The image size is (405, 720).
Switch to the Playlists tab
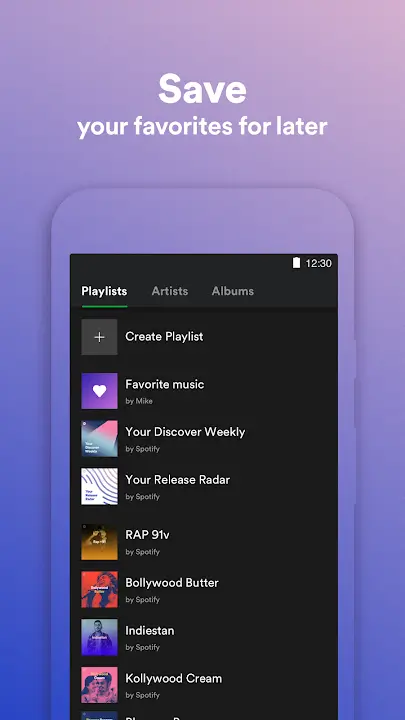pos(104,291)
